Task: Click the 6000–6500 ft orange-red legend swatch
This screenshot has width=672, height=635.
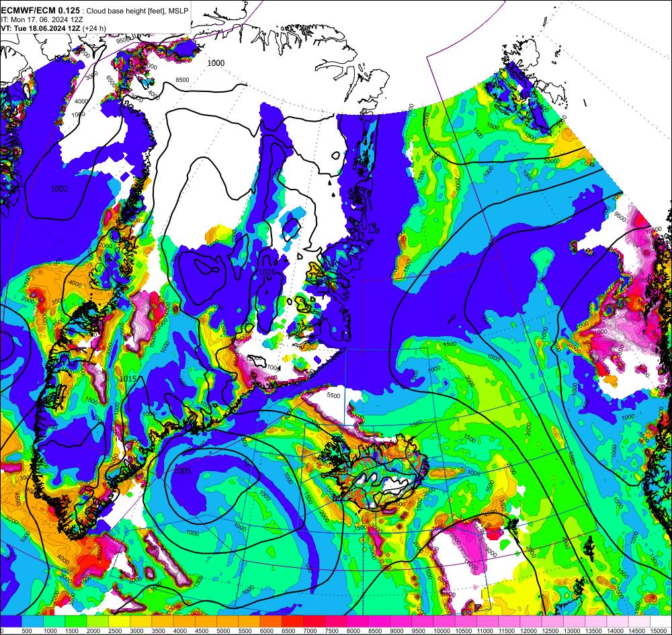Action: pyautogui.click(x=271, y=622)
